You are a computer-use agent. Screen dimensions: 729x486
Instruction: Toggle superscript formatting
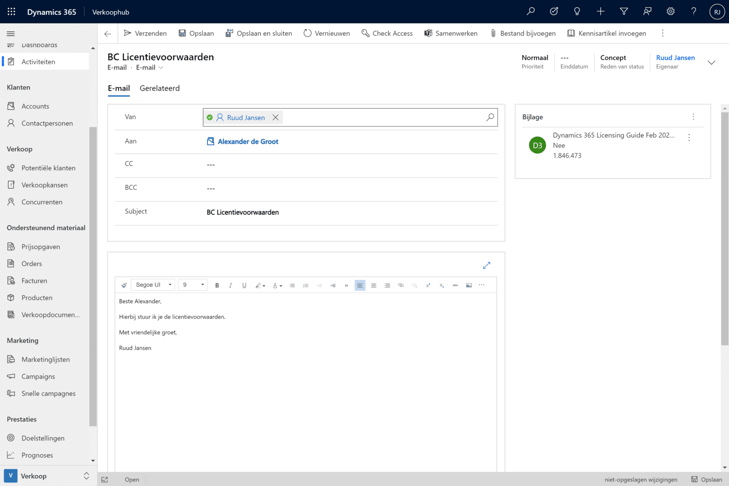(x=428, y=285)
